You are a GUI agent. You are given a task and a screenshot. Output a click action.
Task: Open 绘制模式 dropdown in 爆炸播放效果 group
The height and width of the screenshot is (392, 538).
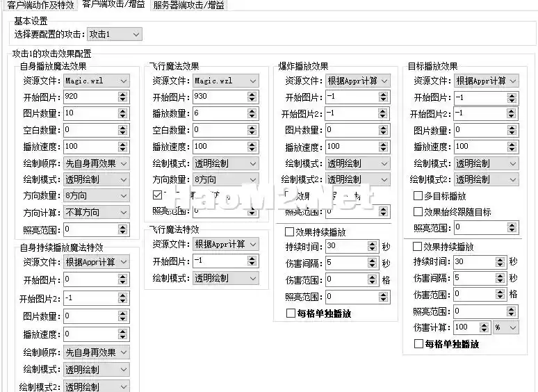(357, 163)
